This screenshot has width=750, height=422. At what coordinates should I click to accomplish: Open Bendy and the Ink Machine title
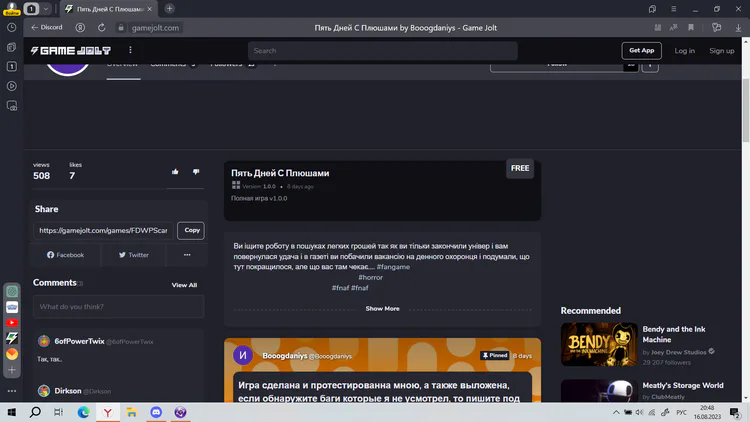(x=673, y=334)
